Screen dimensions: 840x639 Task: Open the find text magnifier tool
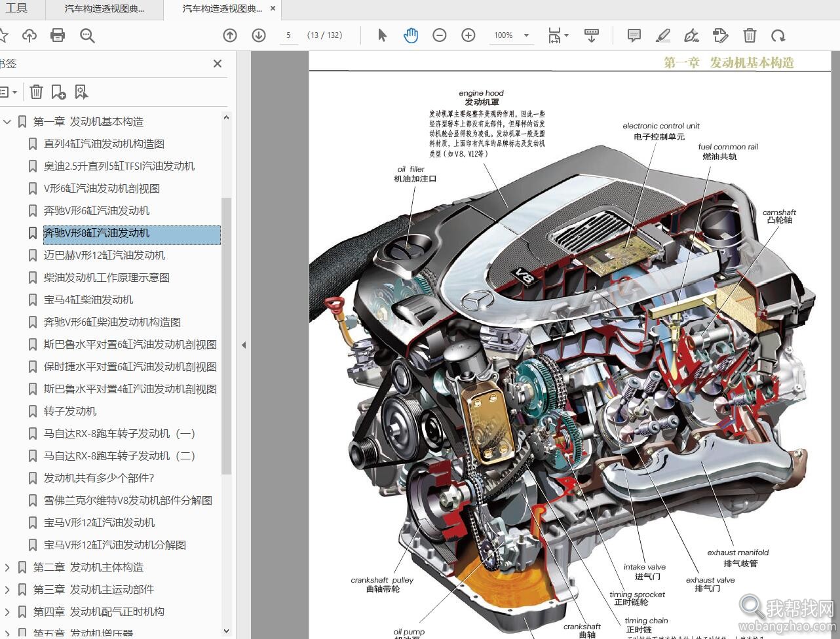coord(87,35)
